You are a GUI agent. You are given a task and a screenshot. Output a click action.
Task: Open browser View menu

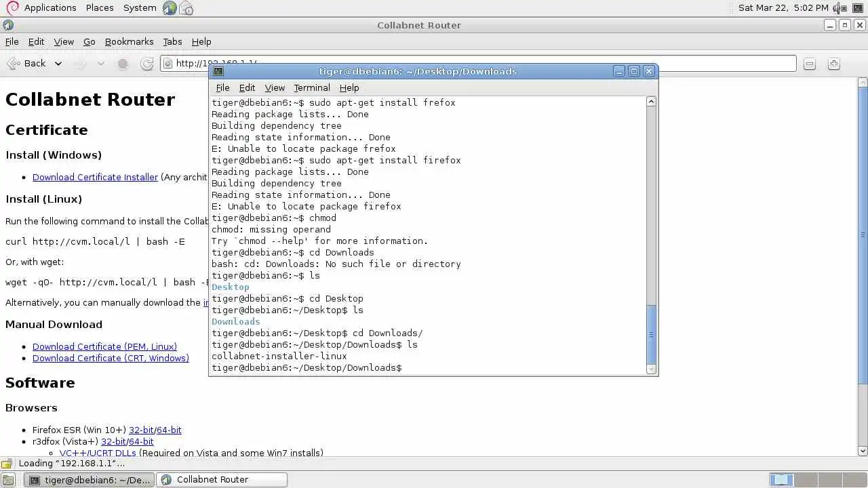(64, 41)
